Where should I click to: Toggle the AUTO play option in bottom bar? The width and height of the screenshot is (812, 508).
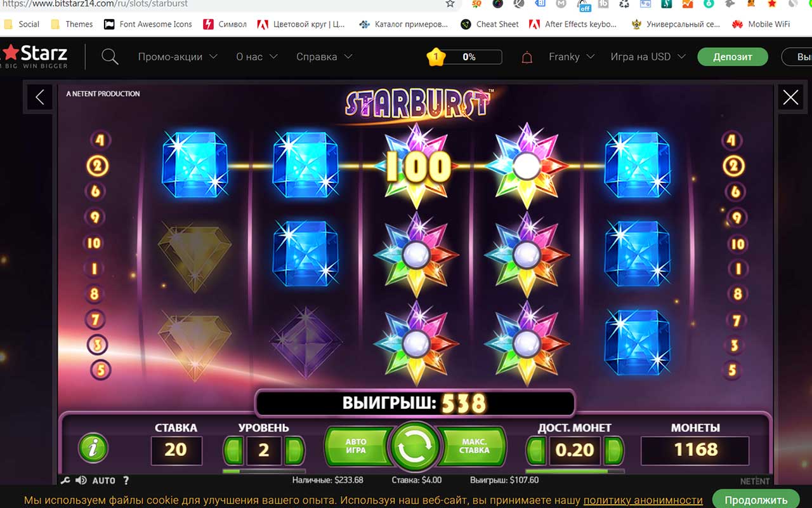pyautogui.click(x=104, y=481)
